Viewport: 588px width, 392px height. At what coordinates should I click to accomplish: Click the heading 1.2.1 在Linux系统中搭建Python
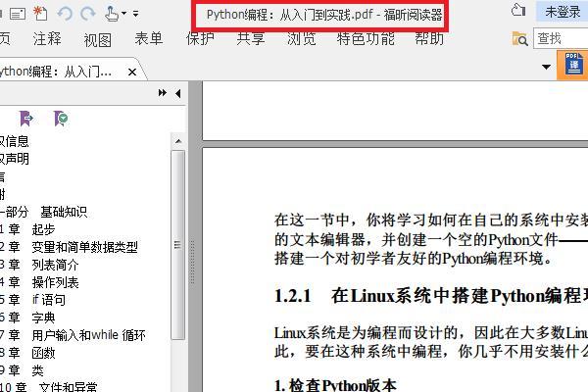[x=431, y=296]
